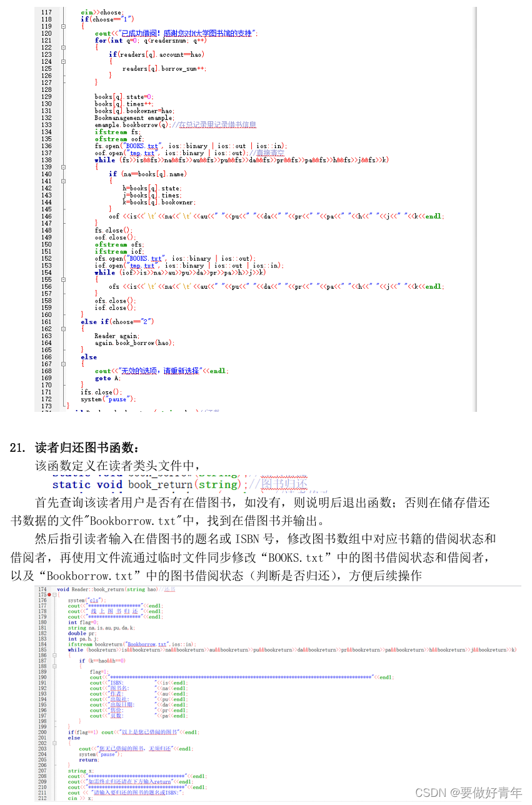532x805 pixels.
Task: Click the "string x;" declaration
Action: tap(81, 771)
